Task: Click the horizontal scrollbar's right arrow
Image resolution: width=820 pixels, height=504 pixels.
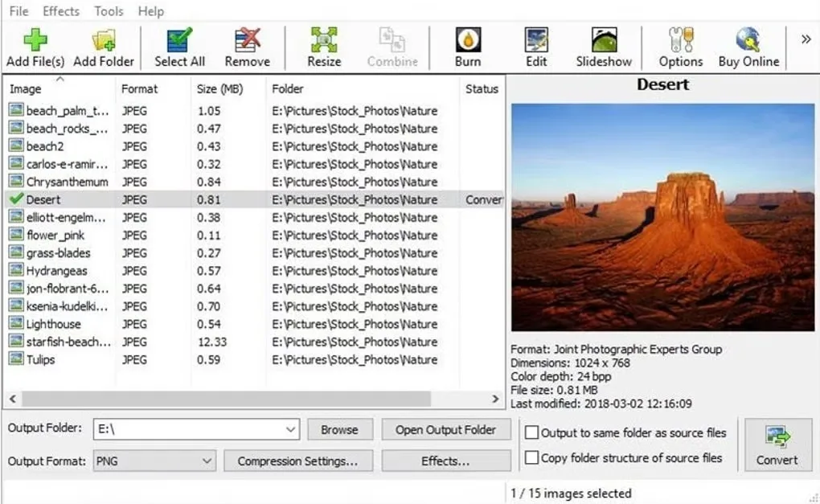Action: point(495,399)
